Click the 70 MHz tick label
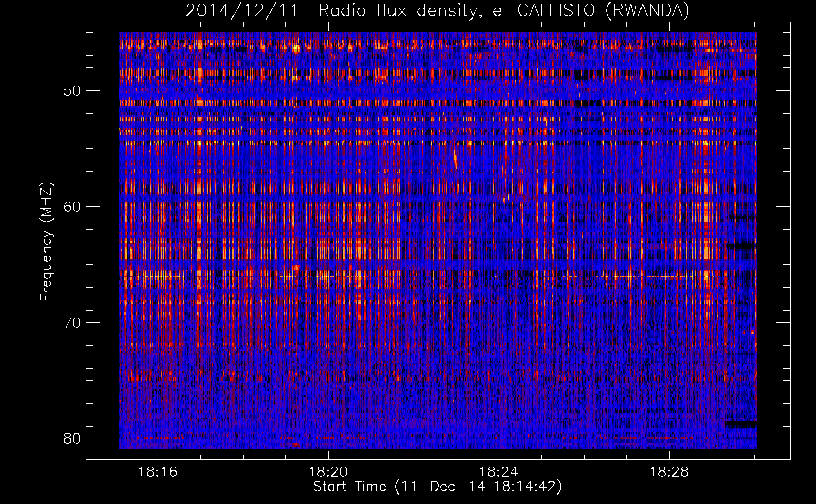This screenshot has height=504, width=816. coord(73,323)
